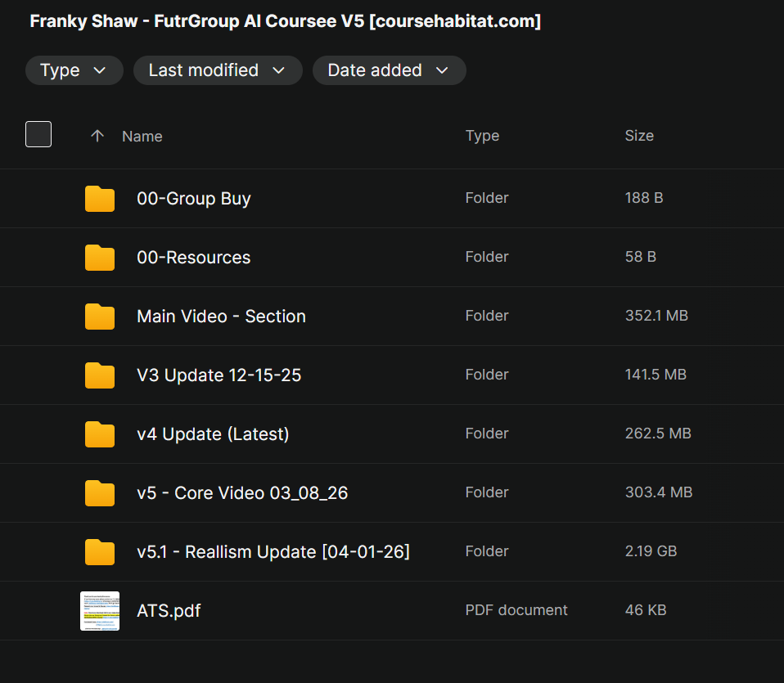Click the Folder type label for 00-Resources
Image resolution: width=784 pixels, height=683 pixels.
click(x=486, y=257)
